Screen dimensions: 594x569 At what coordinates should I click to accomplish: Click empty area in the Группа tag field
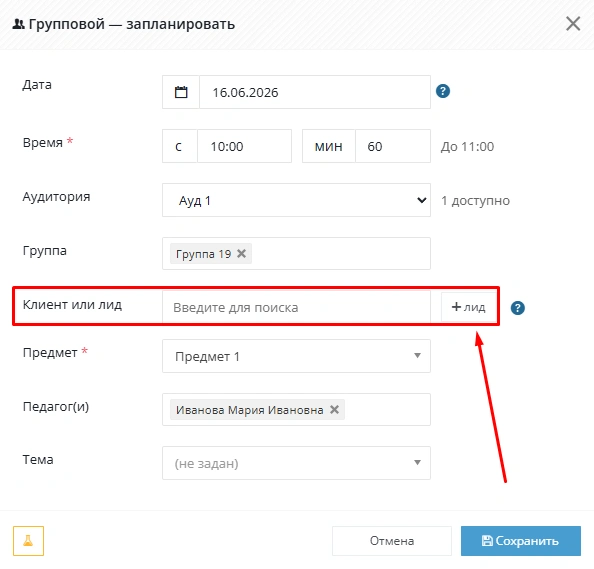tap(341, 253)
